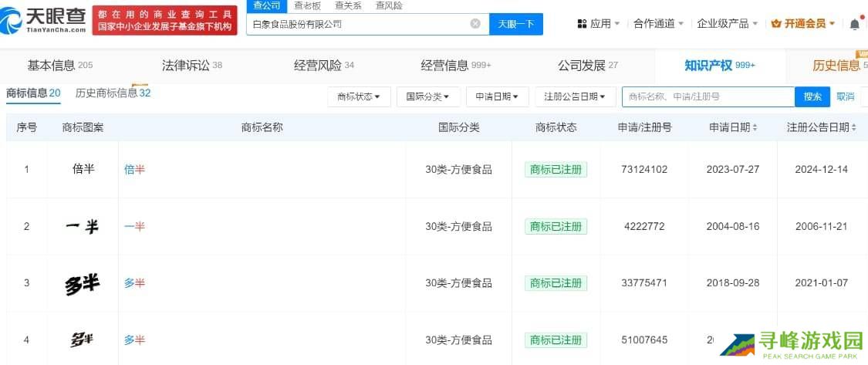Click application date 2004-08-16
Screen dimensions: 868x365
click(x=733, y=226)
